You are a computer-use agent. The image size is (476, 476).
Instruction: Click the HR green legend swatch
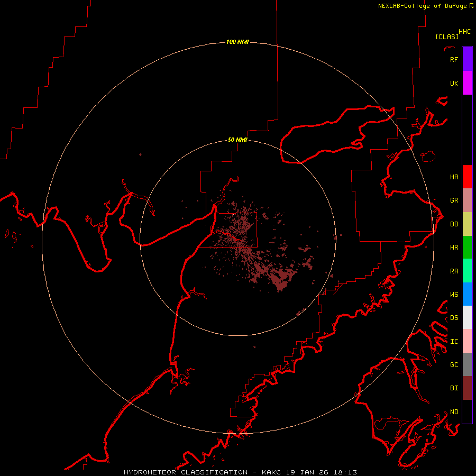tap(467, 248)
